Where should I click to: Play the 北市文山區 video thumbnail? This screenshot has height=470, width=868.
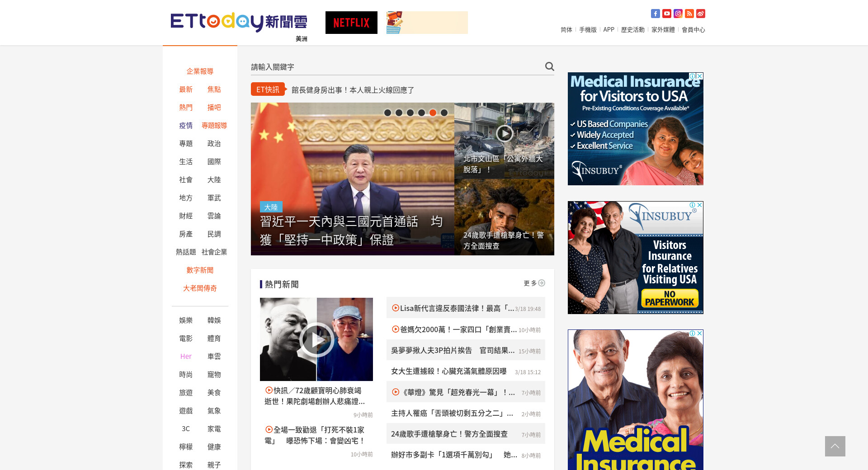point(504,133)
